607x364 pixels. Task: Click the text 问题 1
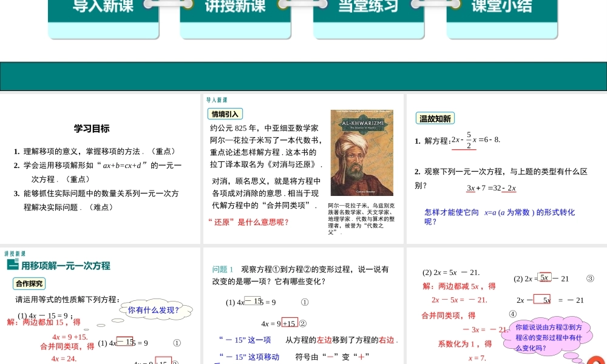pyautogui.click(x=223, y=269)
